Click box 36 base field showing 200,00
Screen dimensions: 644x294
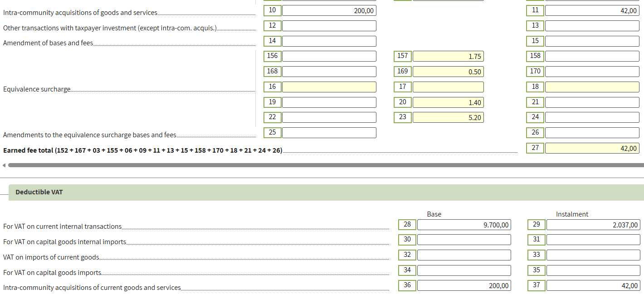pyautogui.click(x=463, y=285)
